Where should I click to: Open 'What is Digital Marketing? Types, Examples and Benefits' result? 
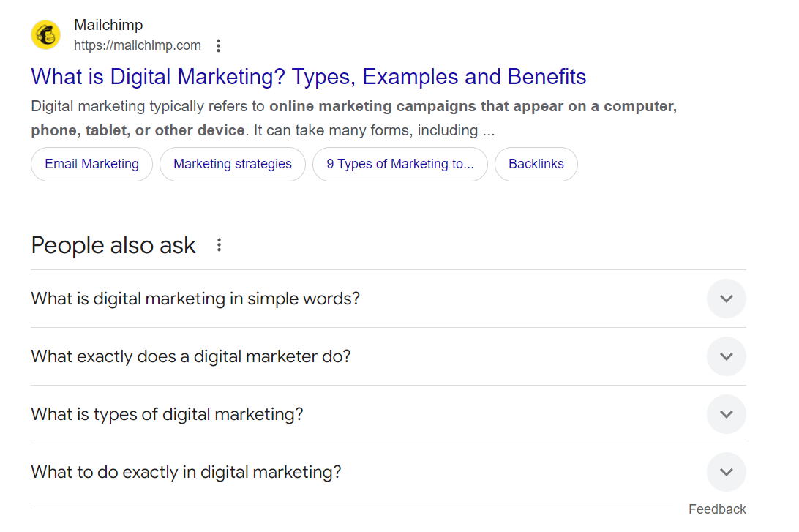click(308, 77)
